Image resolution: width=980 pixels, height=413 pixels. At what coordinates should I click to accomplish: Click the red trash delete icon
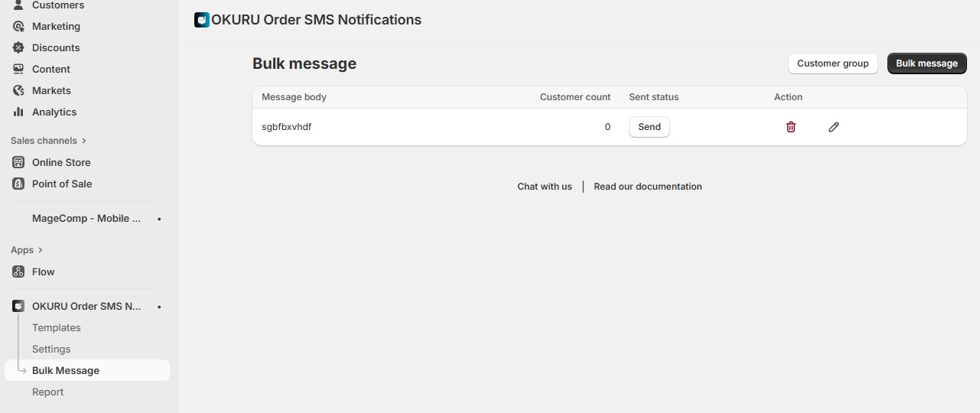(791, 127)
